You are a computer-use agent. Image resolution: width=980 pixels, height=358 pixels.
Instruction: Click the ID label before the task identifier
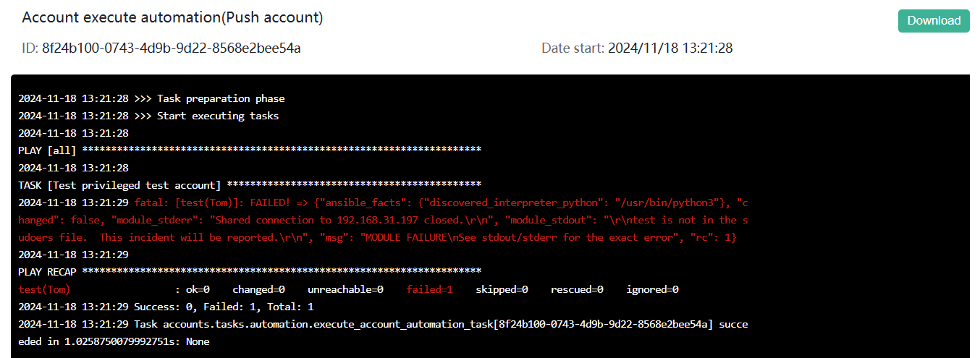point(30,48)
